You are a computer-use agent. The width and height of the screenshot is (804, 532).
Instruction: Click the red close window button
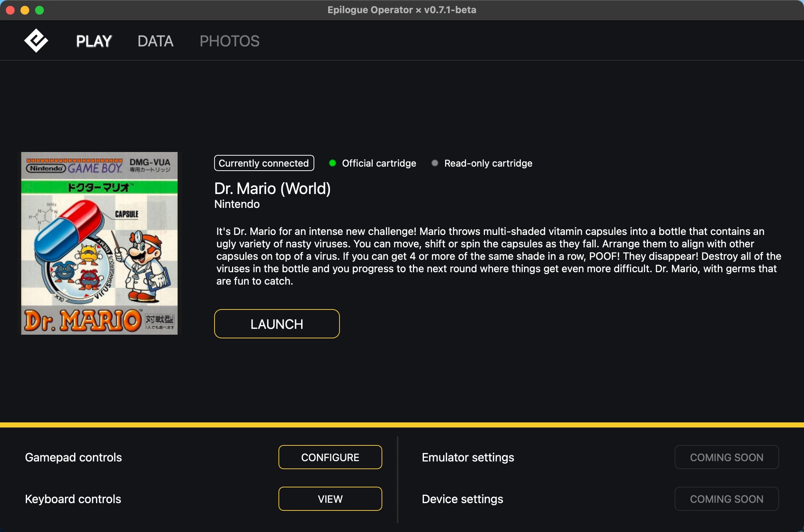tap(10, 10)
